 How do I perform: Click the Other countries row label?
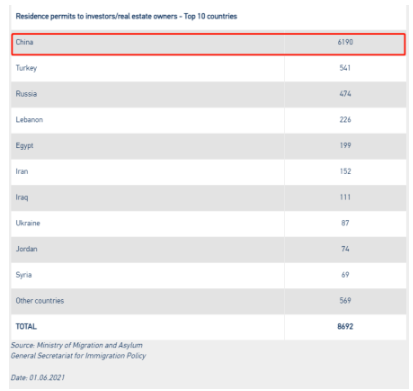point(40,301)
